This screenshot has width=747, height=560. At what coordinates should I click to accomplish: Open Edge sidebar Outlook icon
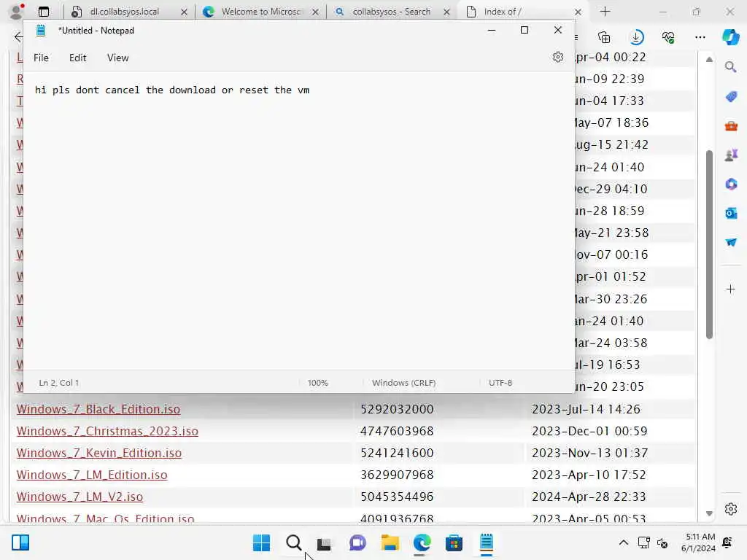point(731,214)
